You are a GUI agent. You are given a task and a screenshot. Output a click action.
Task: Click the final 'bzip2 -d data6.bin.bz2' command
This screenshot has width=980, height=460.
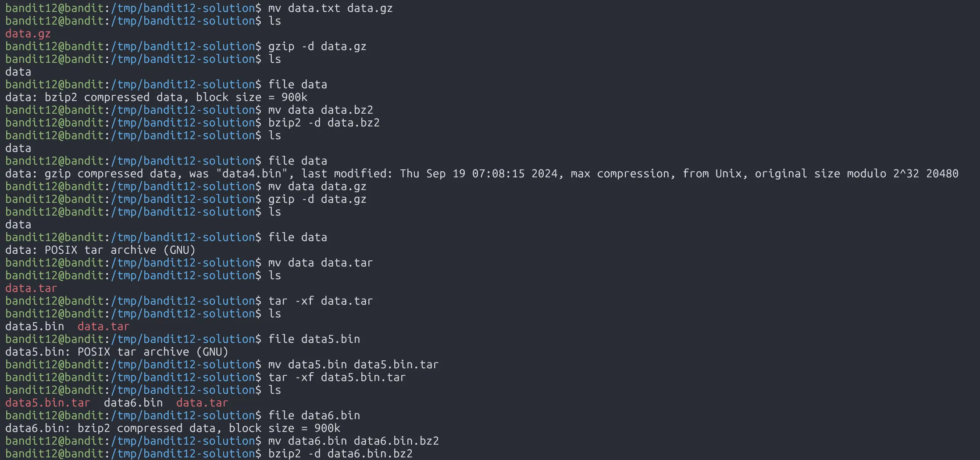[340, 454]
